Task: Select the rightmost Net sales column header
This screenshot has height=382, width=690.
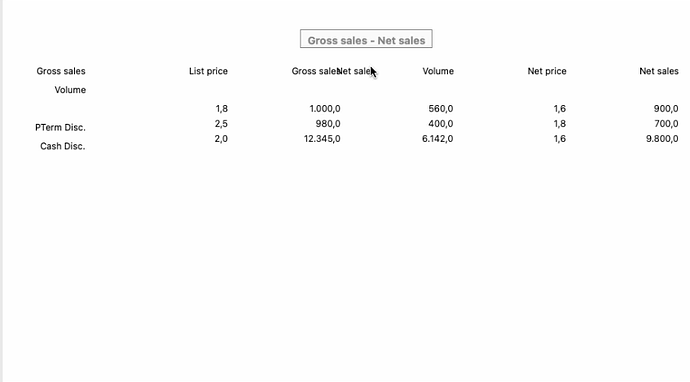Action: coord(659,71)
